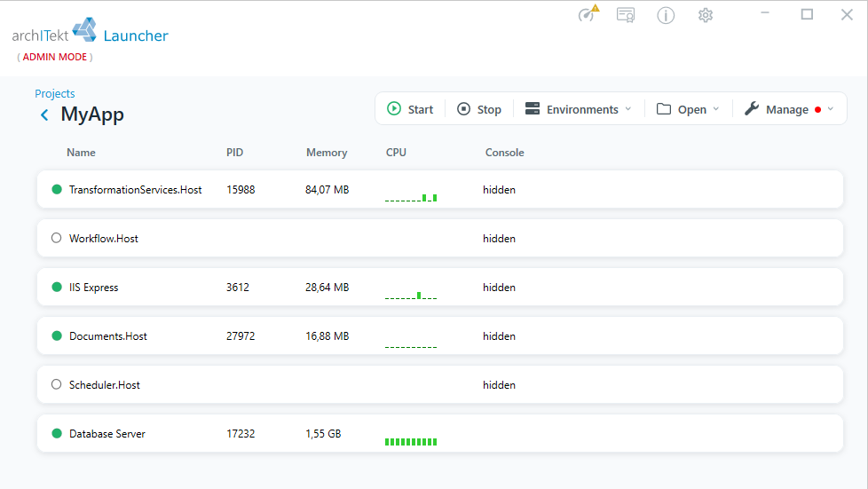The image size is (868, 489).
Task: Minimize the Launcher window
Action: click(x=765, y=14)
